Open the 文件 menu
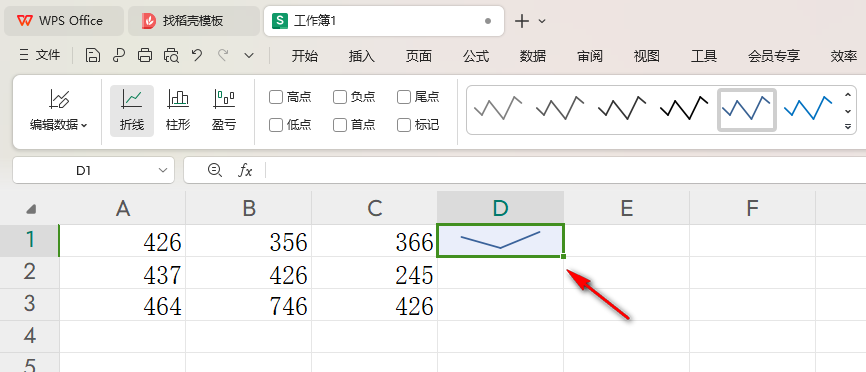866x372 pixels. click(x=40, y=55)
